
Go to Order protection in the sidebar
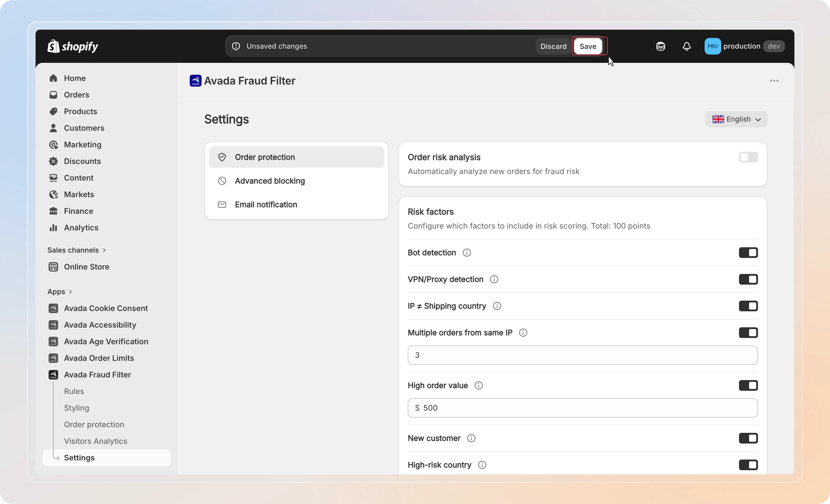[x=94, y=425]
